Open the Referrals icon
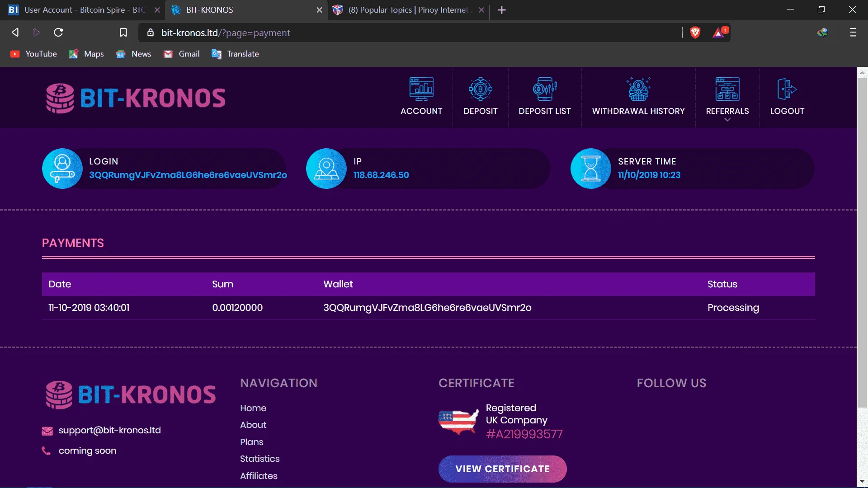868x488 pixels. coord(727,89)
